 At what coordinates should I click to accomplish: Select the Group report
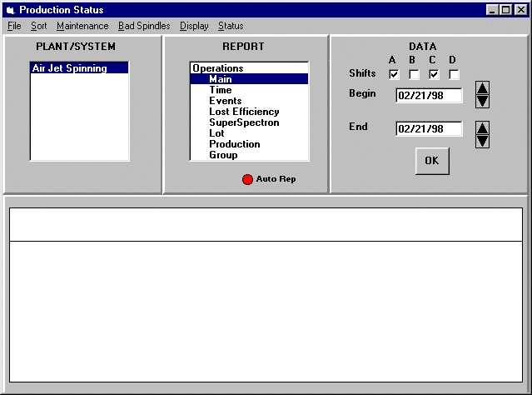coord(250,155)
